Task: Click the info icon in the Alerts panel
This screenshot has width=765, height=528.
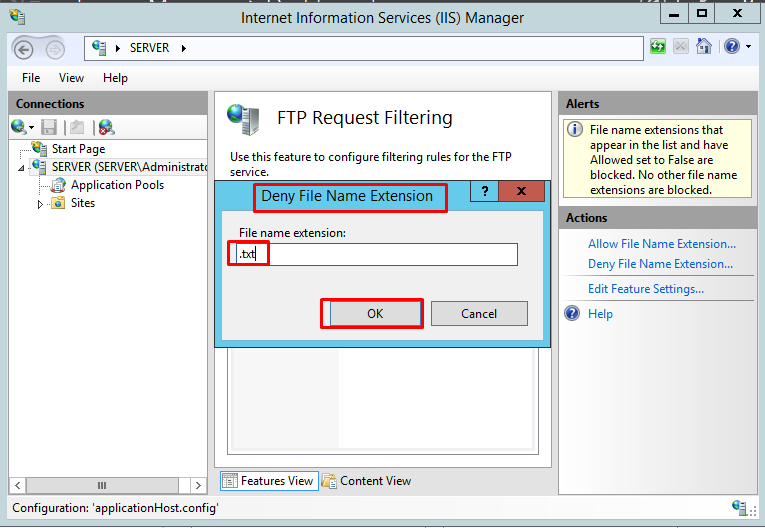Action: coord(575,130)
